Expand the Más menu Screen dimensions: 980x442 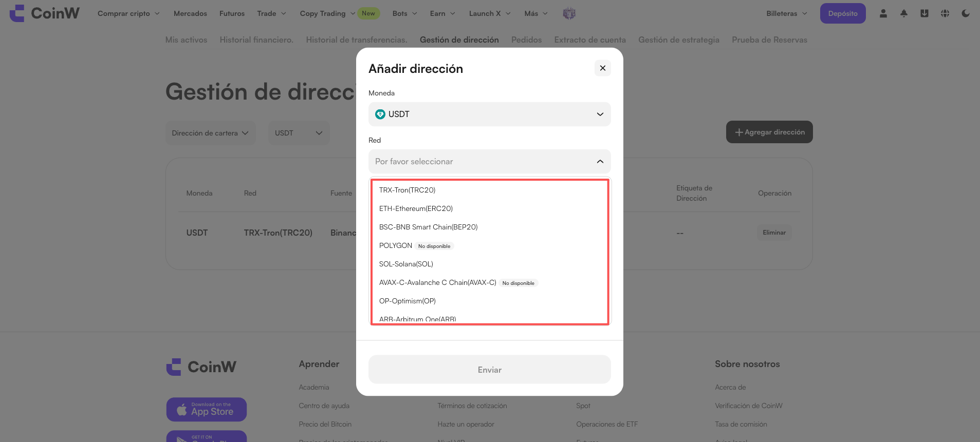tap(536, 13)
